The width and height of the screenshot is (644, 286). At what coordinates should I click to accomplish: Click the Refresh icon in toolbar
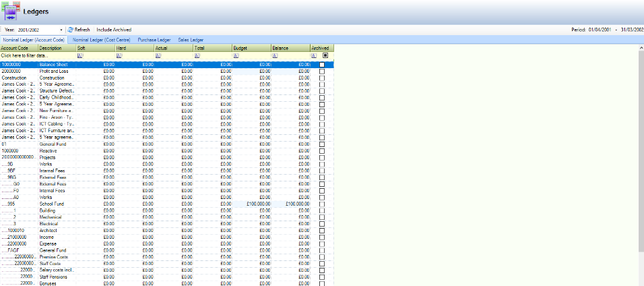coord(70,30)
